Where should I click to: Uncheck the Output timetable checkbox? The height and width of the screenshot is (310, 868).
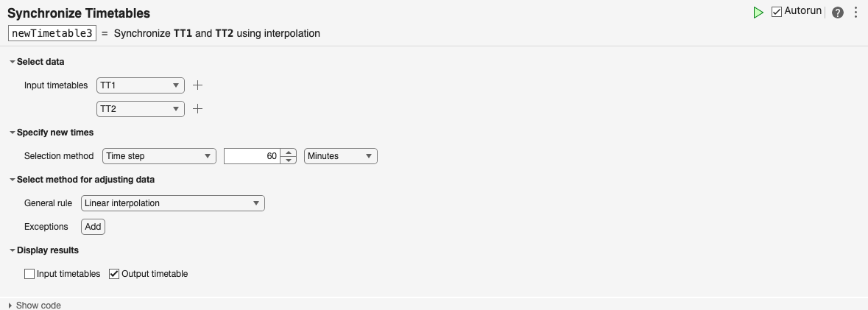point(114,274)
